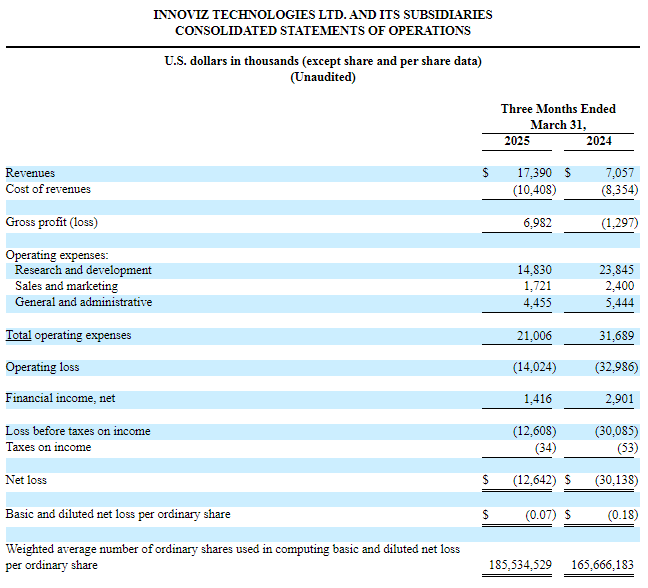Click the 2025 general and administrative value 4,455

[x=538, y=302]
